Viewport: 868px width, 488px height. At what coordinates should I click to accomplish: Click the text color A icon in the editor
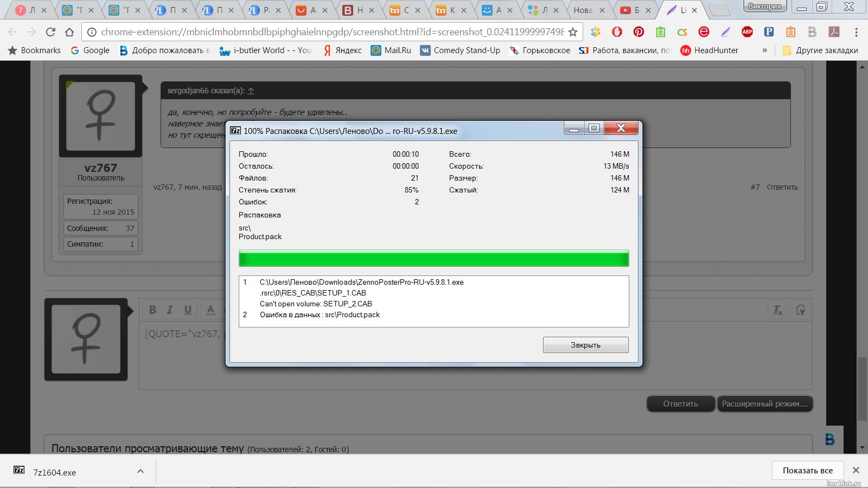coord(211,310)
